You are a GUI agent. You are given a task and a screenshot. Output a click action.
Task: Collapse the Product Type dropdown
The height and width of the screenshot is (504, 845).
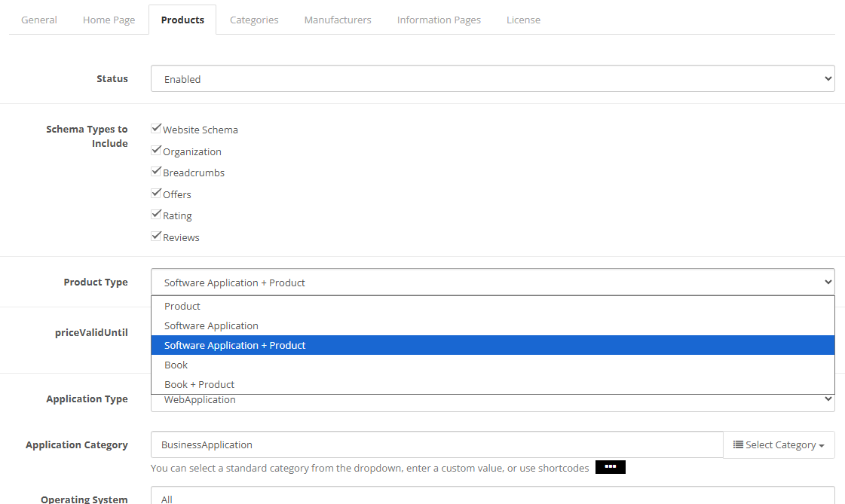click(492, 282)
